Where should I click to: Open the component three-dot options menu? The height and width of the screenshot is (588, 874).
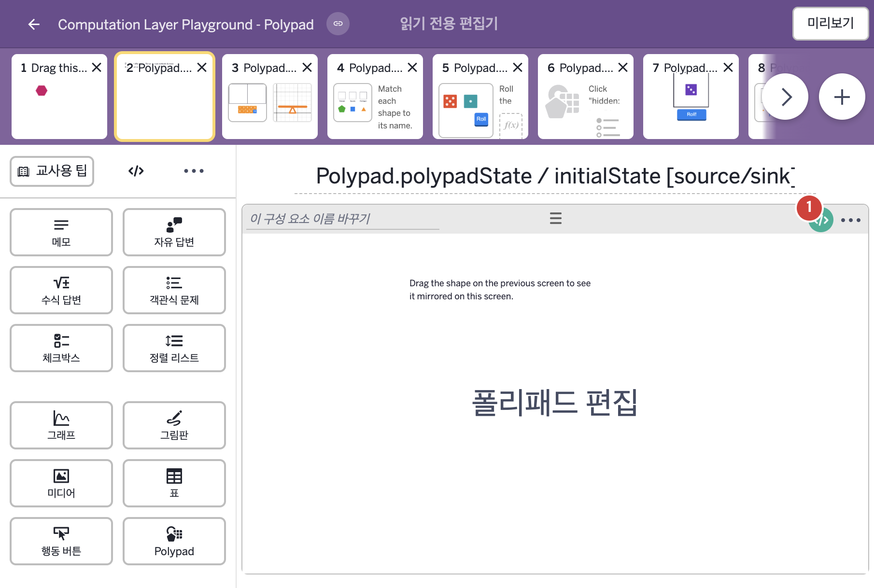[x=851, y=220]
